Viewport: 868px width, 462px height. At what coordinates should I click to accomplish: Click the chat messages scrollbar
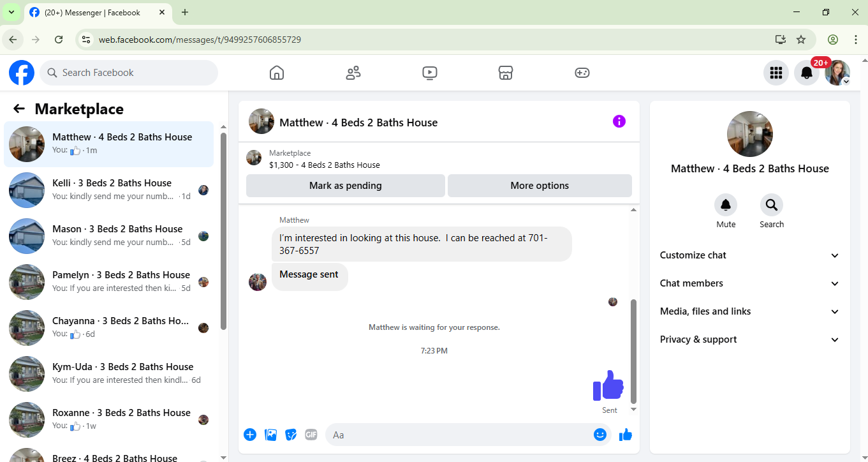[633, 351]
